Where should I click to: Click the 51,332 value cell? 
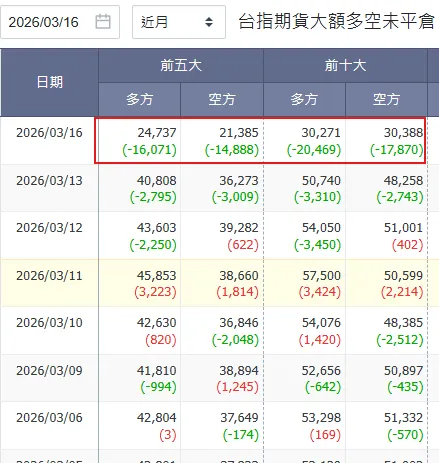click(386, 425)
